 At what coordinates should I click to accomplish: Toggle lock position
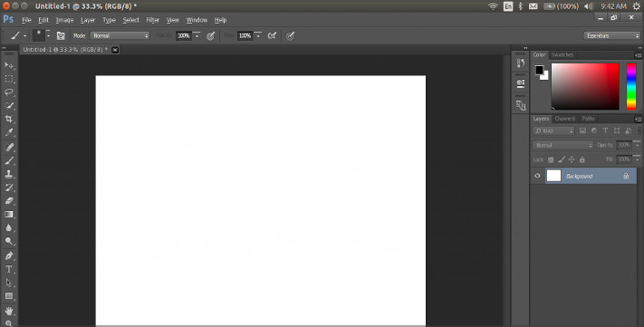(572, 159)
